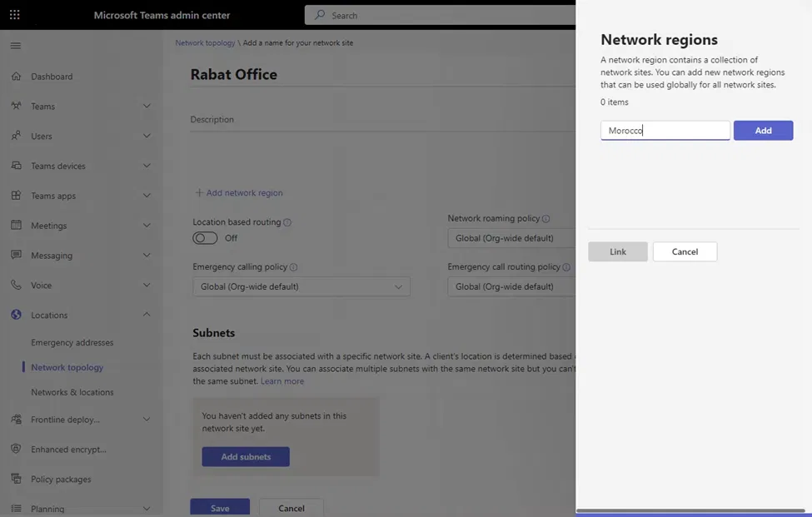812x517 pixels.
Task: Click Add button for new region
Action: pos(763,131)
